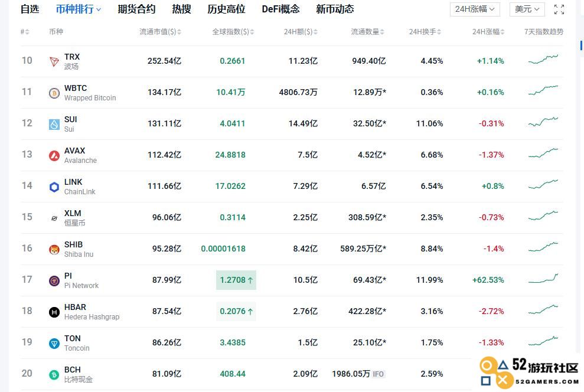
Task: Click the BCH price 408.44
Action: pos(233,374)
